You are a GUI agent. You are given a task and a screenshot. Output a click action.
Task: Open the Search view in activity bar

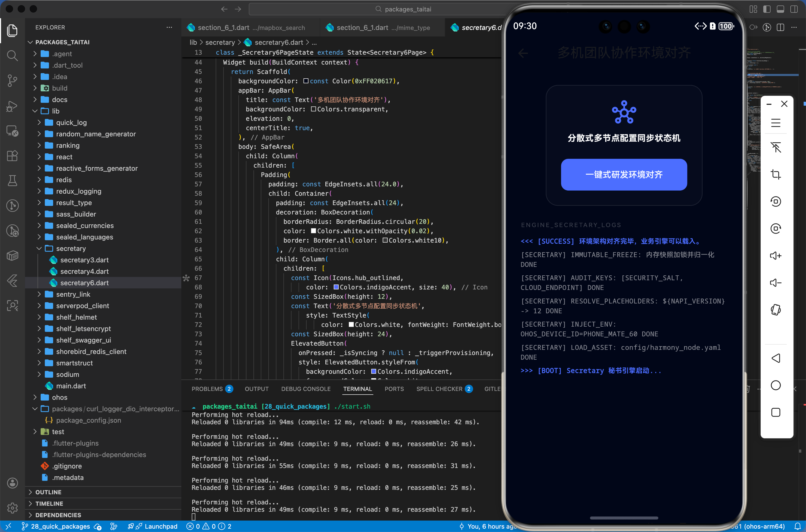(x=12, y=55)
